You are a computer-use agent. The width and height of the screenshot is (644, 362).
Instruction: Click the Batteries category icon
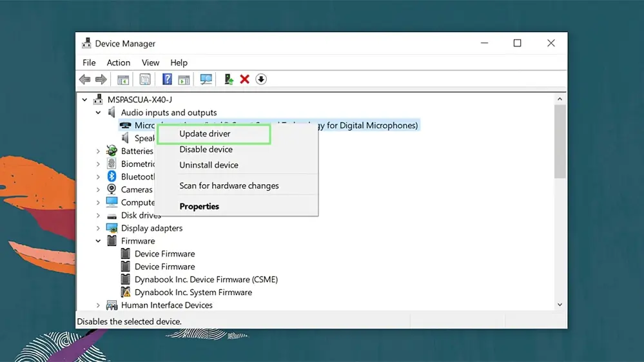tap(112, 151)
